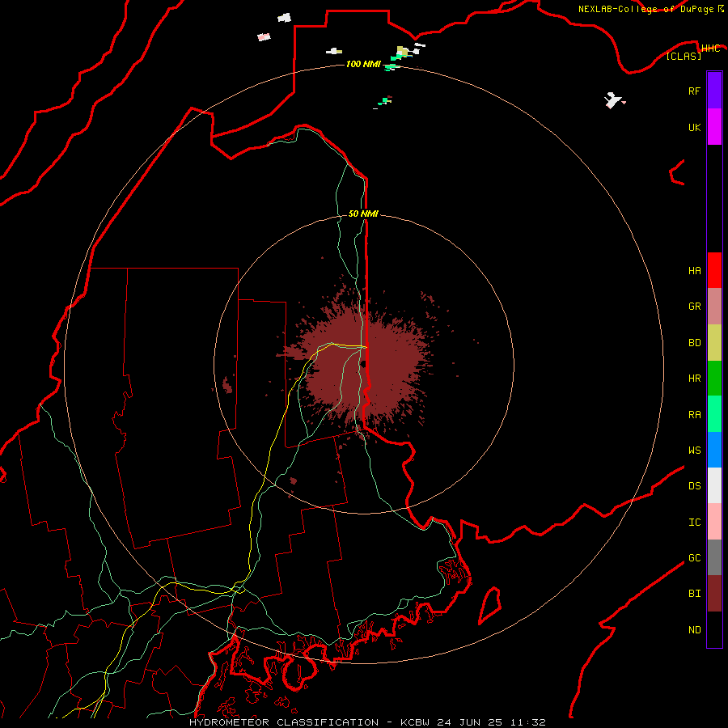Click the magenta UK color swatch

714,127
